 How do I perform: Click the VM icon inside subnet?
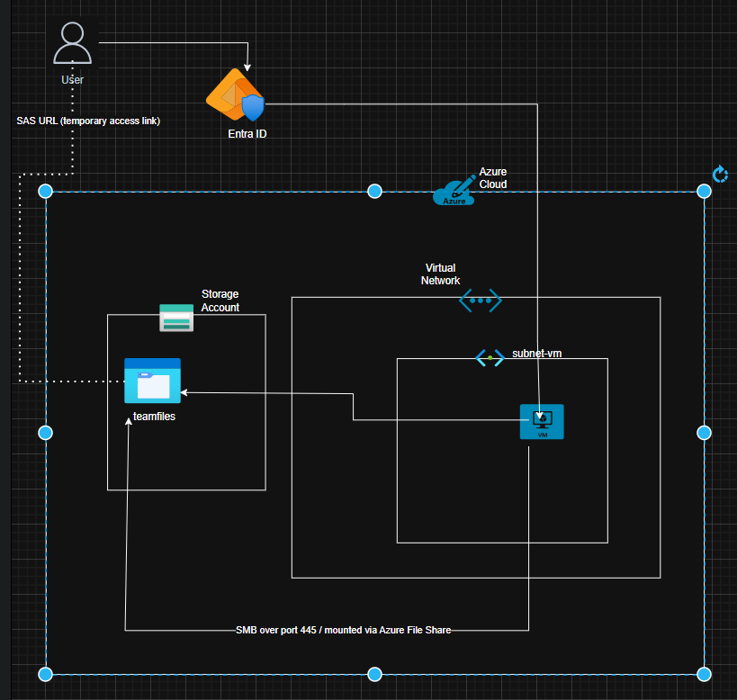542,421
